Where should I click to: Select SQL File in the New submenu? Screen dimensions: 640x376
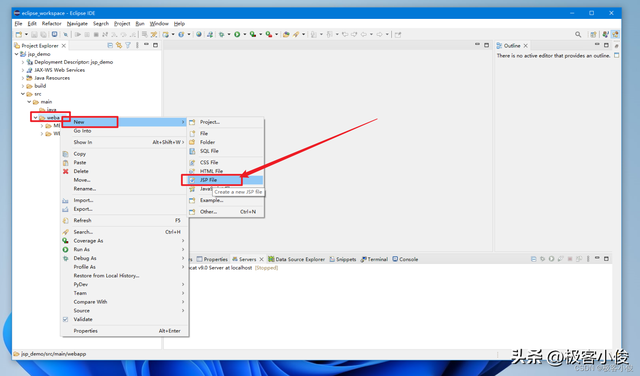[x=226, y=151]
